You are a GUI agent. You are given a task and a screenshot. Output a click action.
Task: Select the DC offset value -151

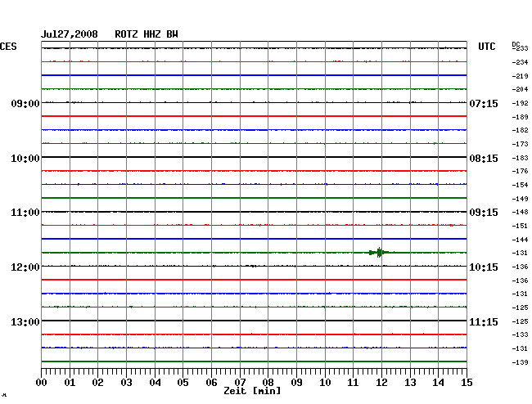(x=520, y=226)
